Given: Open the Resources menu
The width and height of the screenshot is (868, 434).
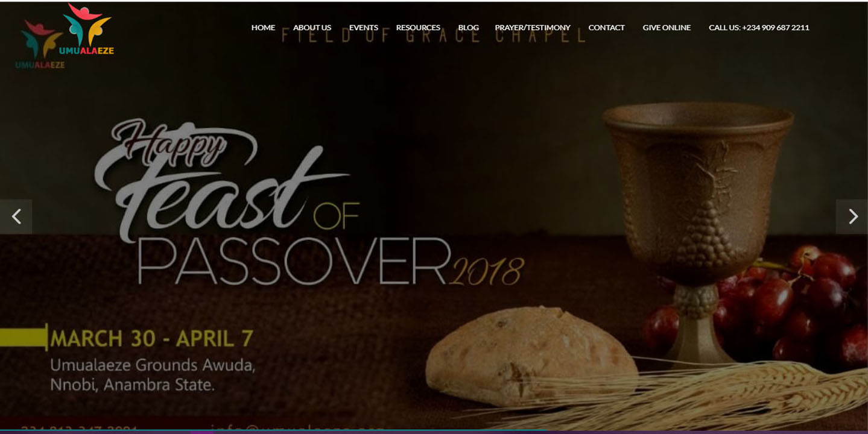Looking at the screenshot, I should pyautogui.click(x=418, y=28).
